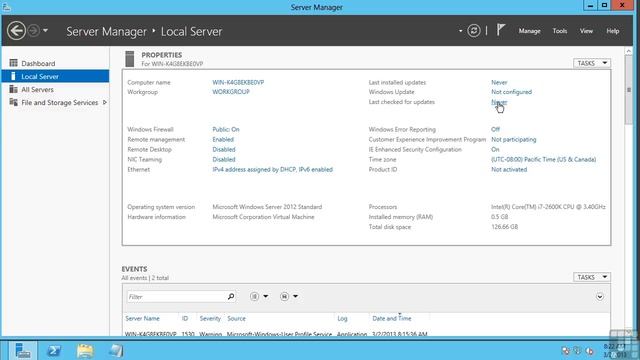Click Windows Firewall Public: On link
This screenshot has height=360, width=640.
click(x=226, y=129)
